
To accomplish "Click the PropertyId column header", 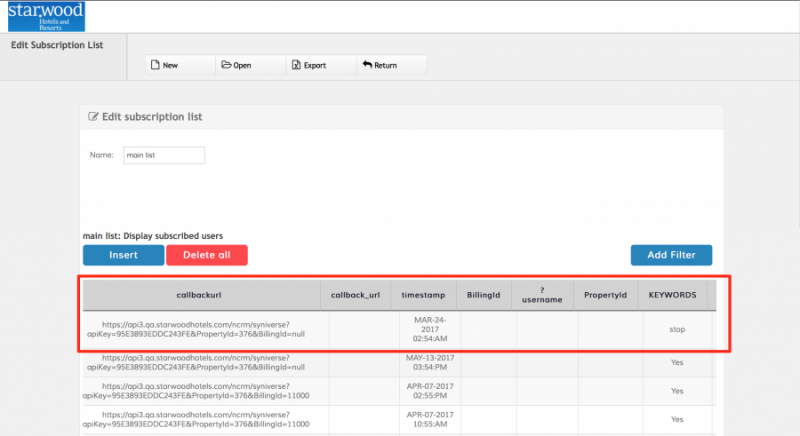I will tap(606, 296).
